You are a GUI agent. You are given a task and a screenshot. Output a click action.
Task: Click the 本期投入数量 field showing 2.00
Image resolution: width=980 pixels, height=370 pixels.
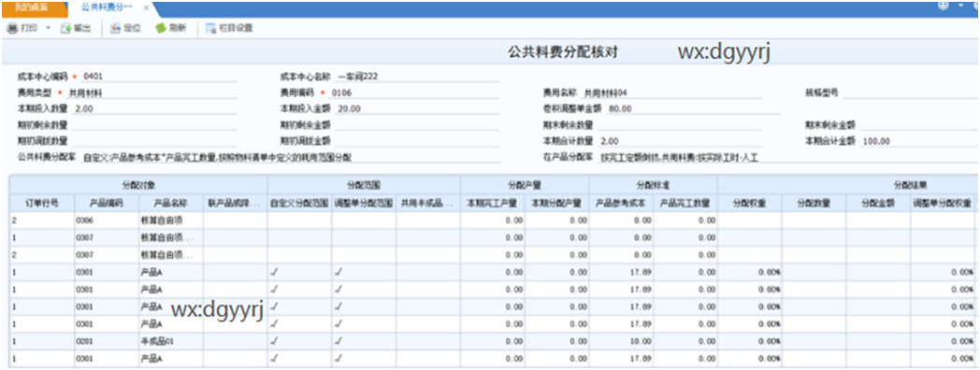pyautogui.click(x=155, y=108)
